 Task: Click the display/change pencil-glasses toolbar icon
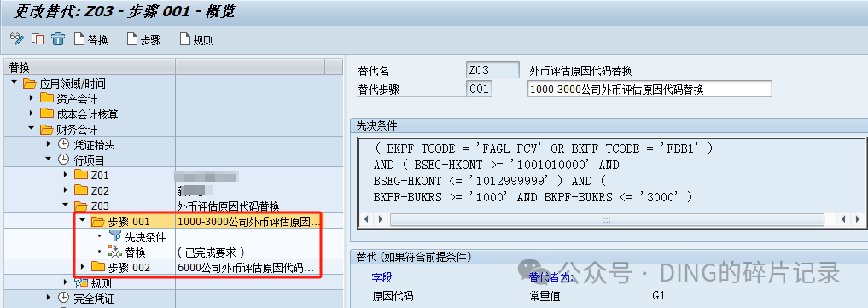(17, 39)
